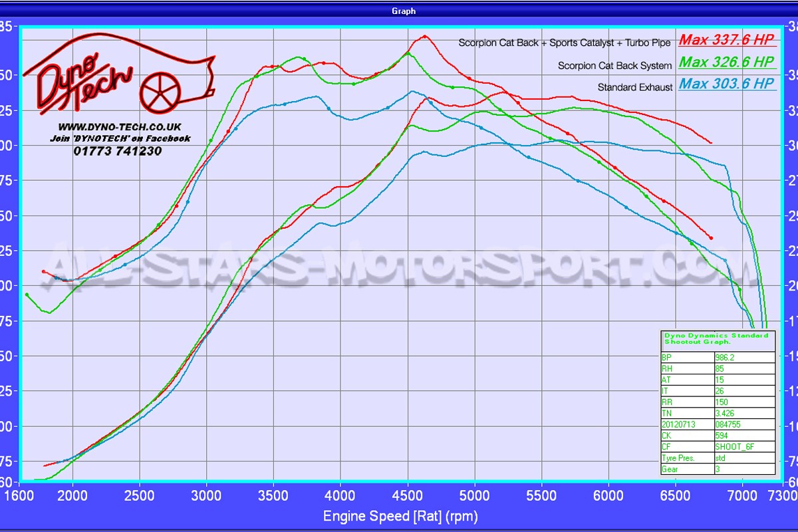798x532 pixels.
Task: Click the red 'Max 337.6 HP' value
Action: coord(727,39)
